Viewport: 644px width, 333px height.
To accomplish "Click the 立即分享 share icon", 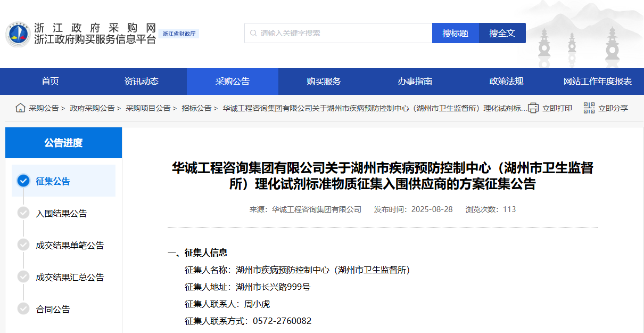I will [x=589, y=108].
